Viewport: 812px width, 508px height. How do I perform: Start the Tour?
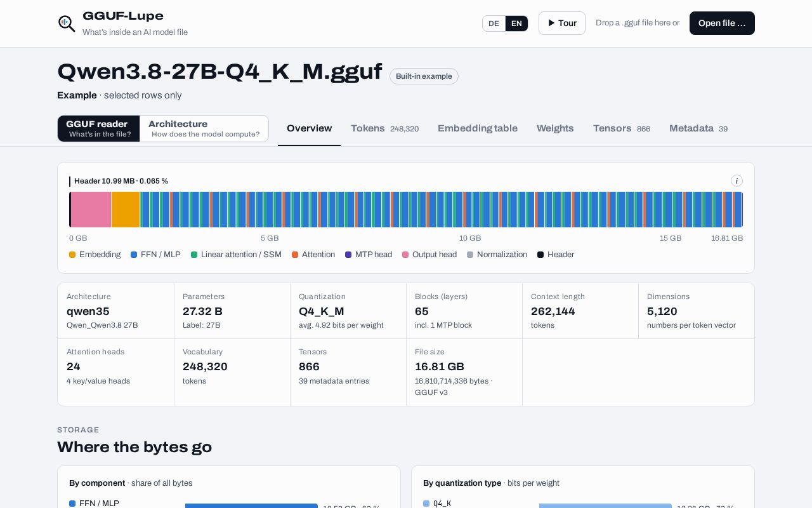(562, 23)
